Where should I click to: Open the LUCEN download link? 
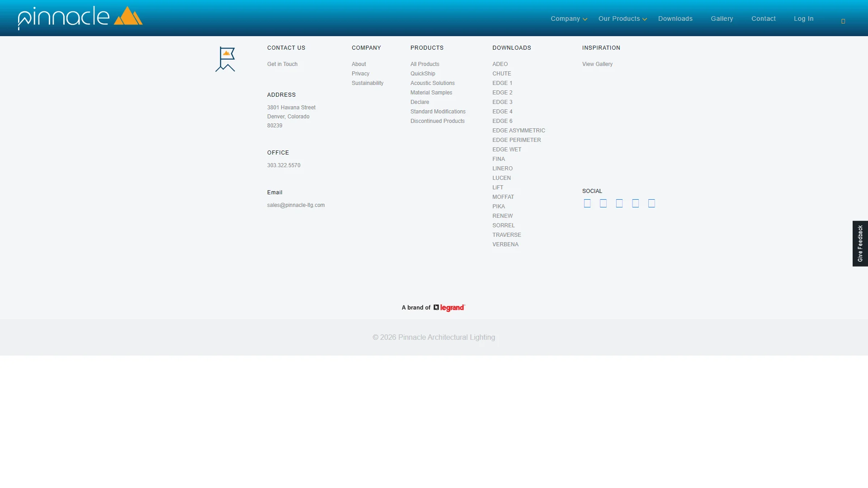click(x=501, y=178)
